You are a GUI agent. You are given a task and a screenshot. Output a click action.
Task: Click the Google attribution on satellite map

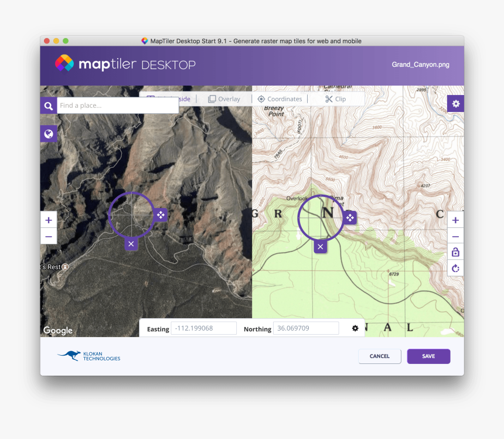tap(58, 331)
